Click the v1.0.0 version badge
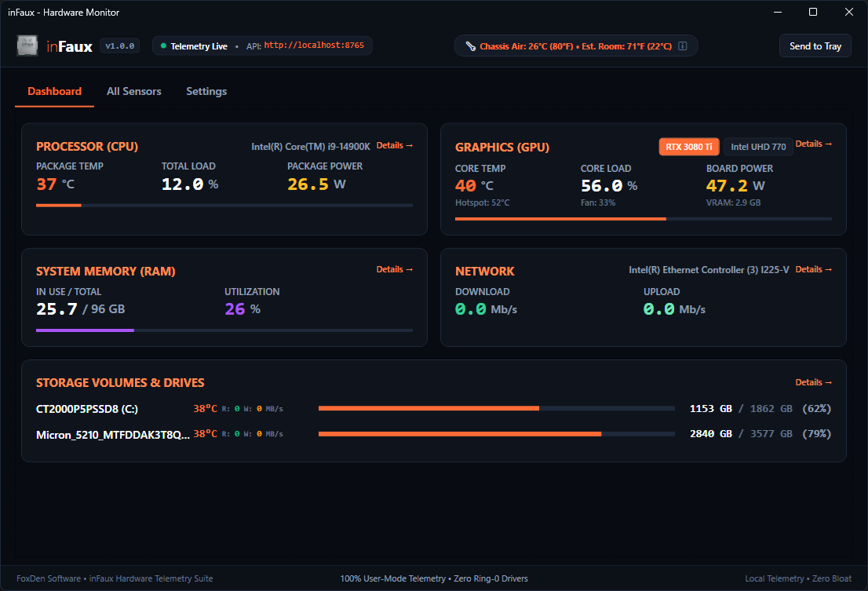 coord(119,46)
